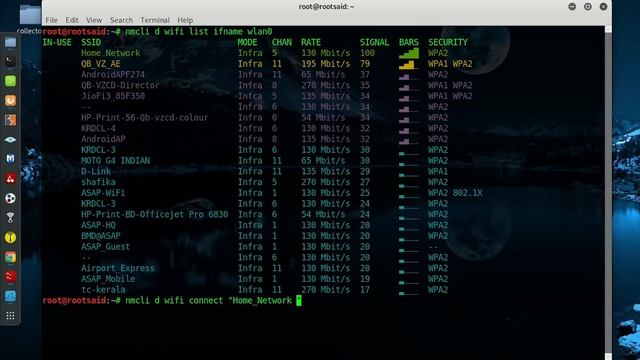Open the Terminal menu
Image resolution: width=640 pixels, height=360 pixels.
[155, 20]
